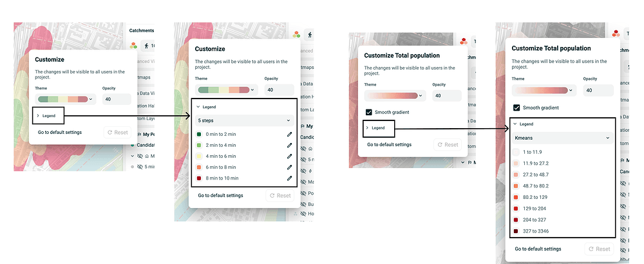This screenshot has width=644, height=264.
Task: Click pencil icon for 2 min to 4 min
Action: [x=290, y=145]
